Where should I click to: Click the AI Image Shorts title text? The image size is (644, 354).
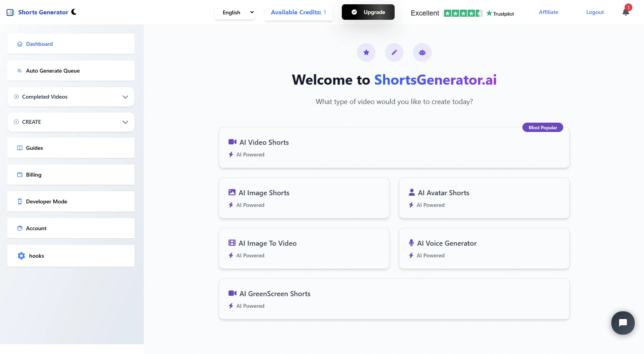pyautogui.click(x=264, y=193)
